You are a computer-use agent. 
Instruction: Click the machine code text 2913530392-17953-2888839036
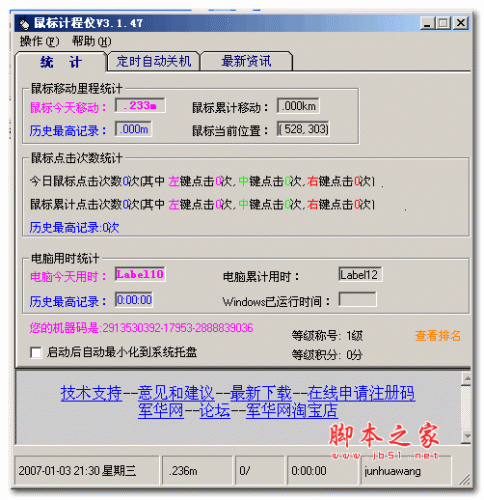[x=177, y=328]
